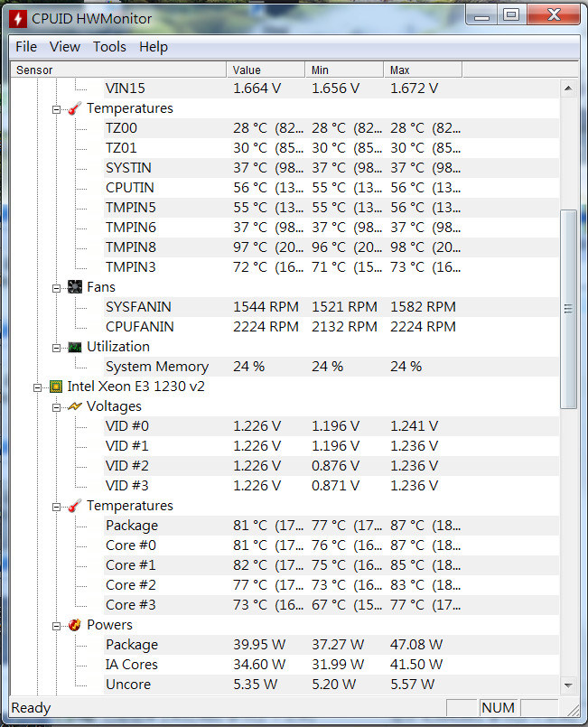Open the File menu

[x=26, y=47]
